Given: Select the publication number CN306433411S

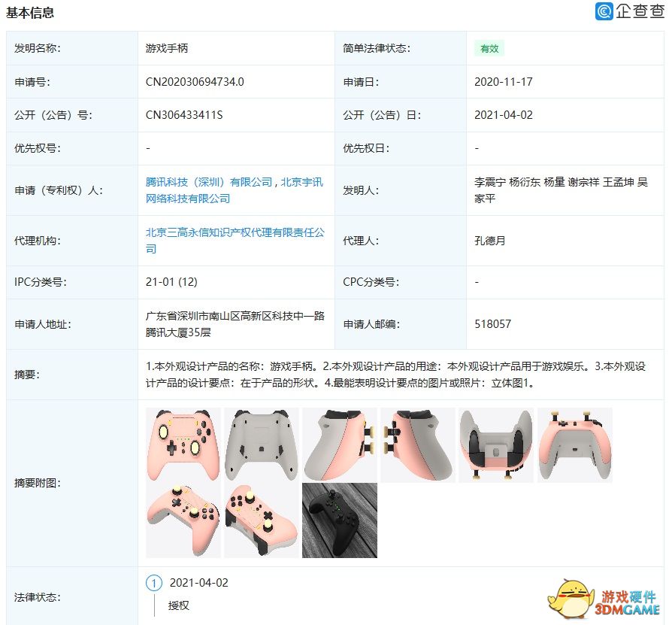Looking at the screenshot, I should point(184,115).
